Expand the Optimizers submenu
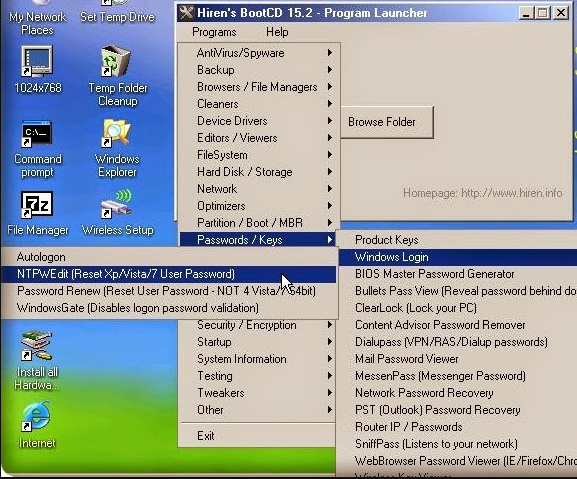 click(x=259, y=206)
